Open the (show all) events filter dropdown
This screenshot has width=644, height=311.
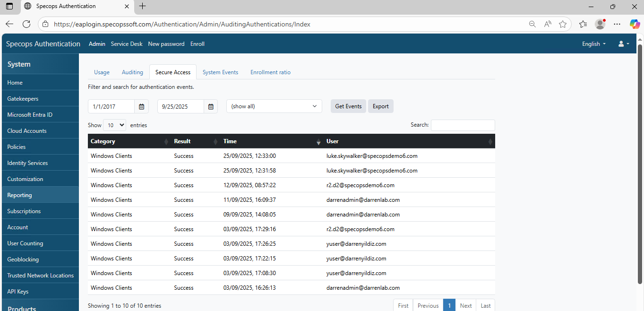(274, 106)
